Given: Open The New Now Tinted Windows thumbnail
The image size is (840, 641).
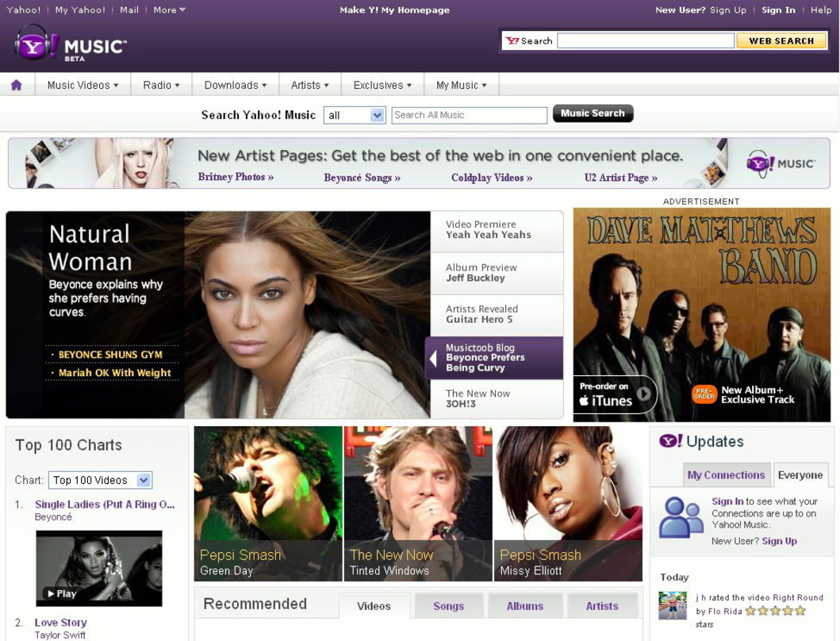Looking at the screenshot, I should [418, 504].
